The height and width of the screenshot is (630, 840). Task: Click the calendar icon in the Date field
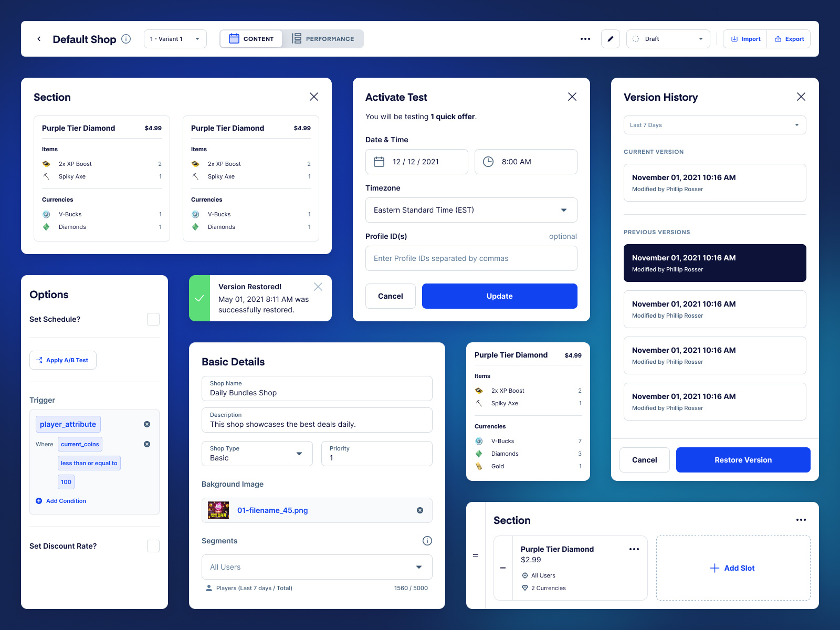[379, 161]
